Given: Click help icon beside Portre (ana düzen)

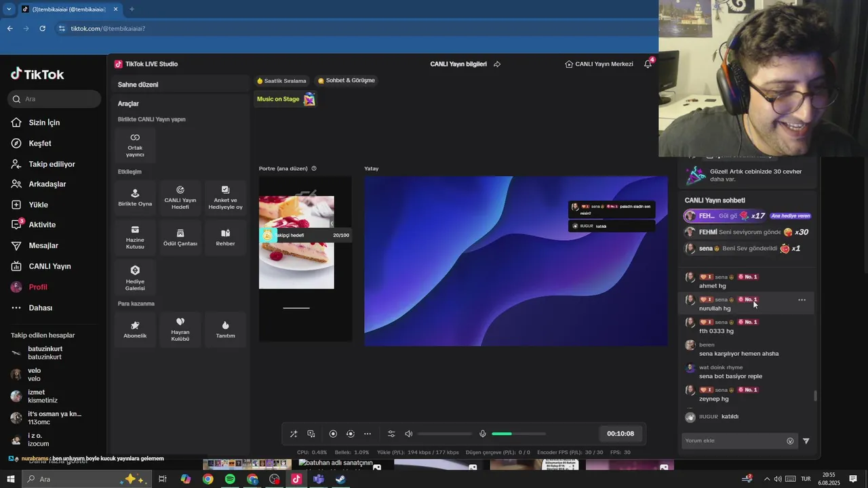Looking at the screenshot, I should click(314, 168).
